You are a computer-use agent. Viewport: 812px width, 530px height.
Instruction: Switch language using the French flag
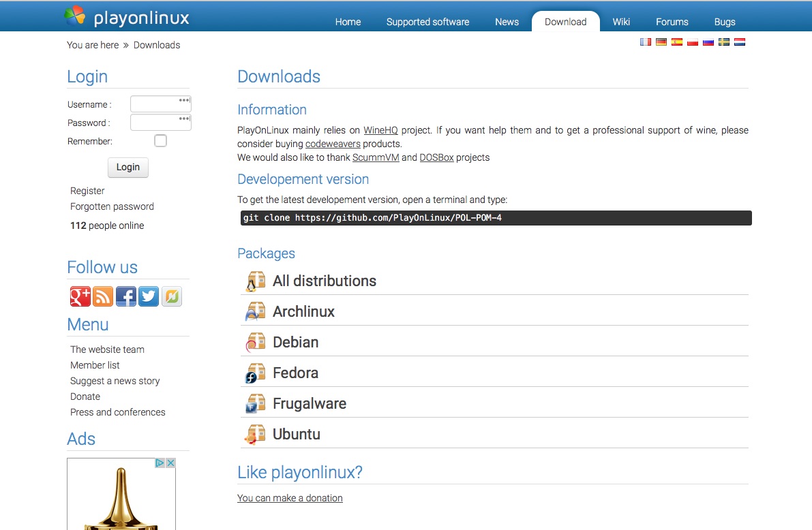[645, 42]
